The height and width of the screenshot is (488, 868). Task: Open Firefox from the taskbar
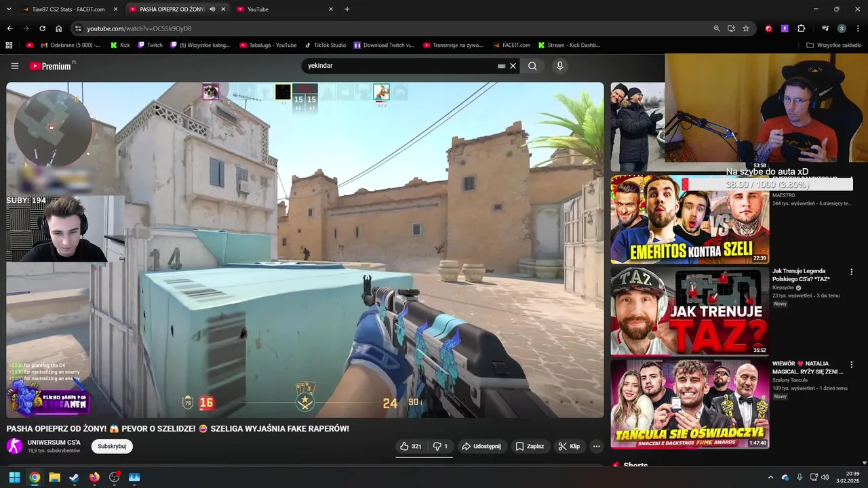(x=94, y=477)
